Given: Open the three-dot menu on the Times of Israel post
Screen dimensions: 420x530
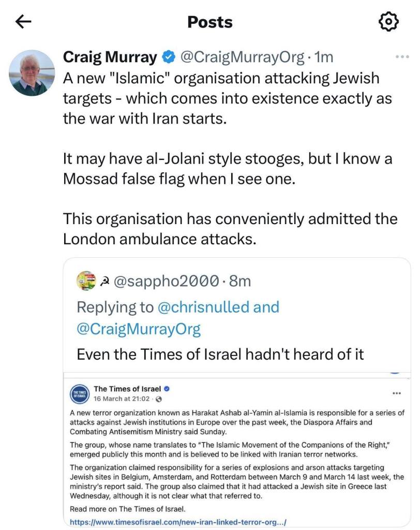Looking at the screenshot, I should [x=397, y=393].
